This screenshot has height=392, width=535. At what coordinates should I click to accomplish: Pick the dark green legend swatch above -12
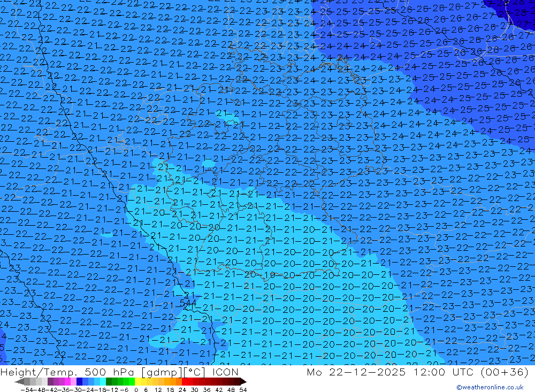109,382
